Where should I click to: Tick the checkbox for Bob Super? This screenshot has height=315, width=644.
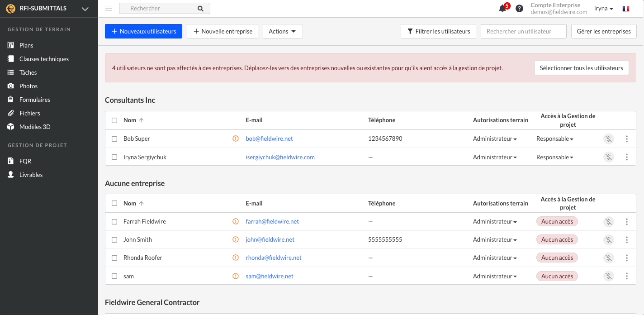(114, 139)
